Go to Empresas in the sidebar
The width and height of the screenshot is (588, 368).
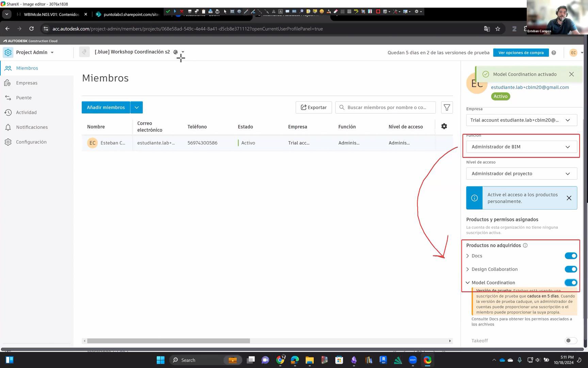pyautogui.click(x=27, y=83)
